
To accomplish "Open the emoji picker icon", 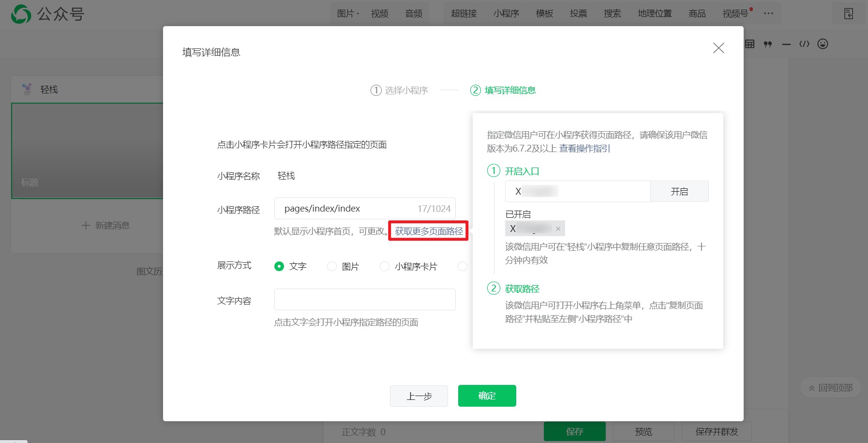I will 822,44.
